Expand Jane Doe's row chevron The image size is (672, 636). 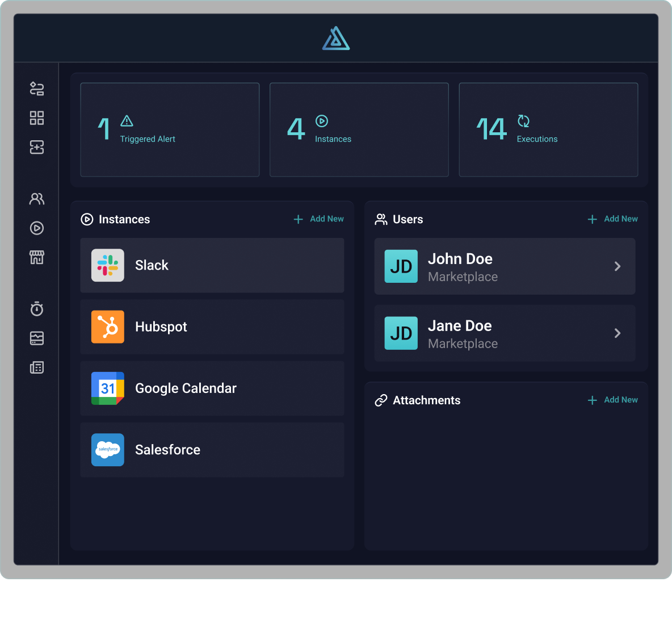(618, 333)
